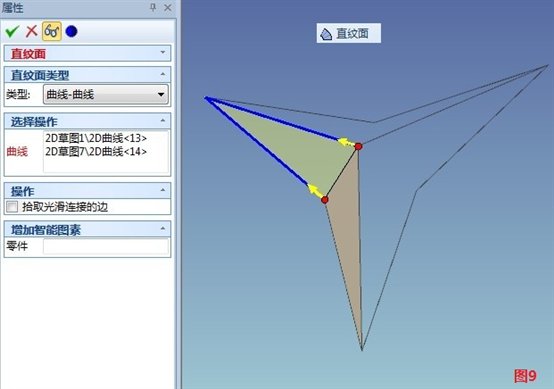Viewport: 554px width, 389px height.
Task: Click the yellow arrow on the upper blue edge
Action: click(x=345, y=142)
